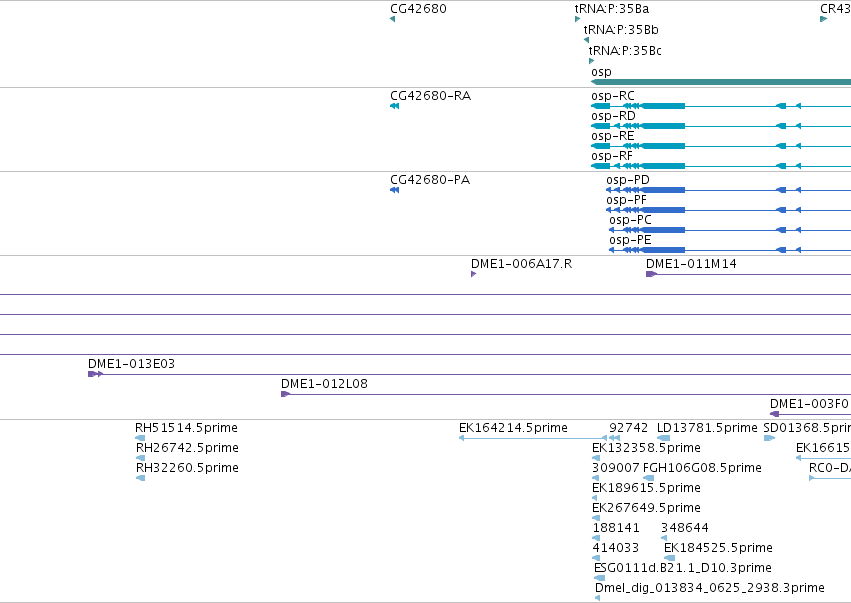Screen dimensions: 851x603
Task: Select the RH26742.5prime EST label
Action: coord(187,448)
